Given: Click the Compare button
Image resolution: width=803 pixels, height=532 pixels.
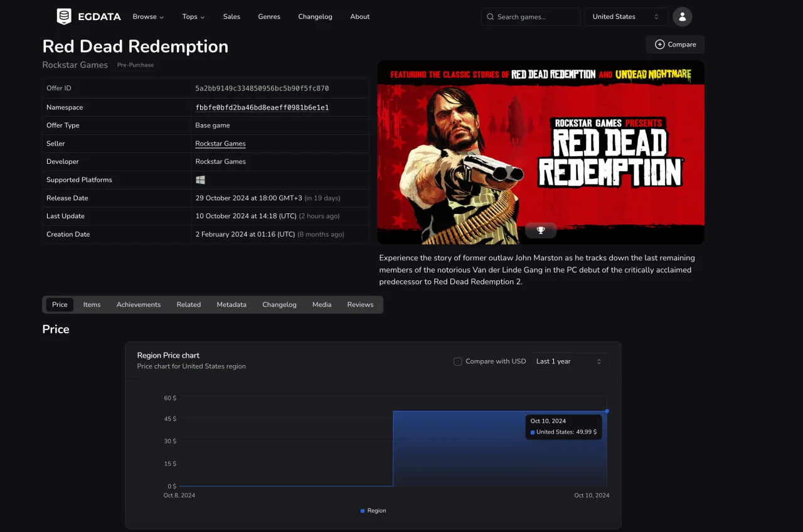Looking at the screenshot, I should [675, 45].
